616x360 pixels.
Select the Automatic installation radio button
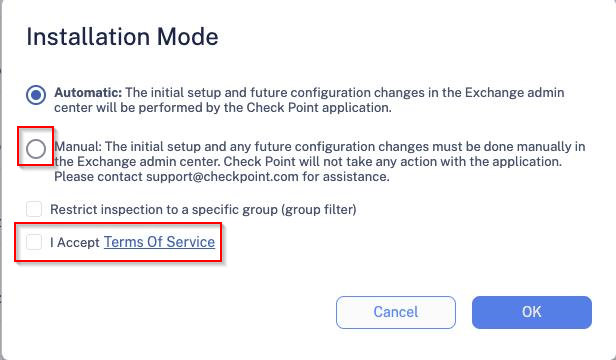coord(36,95)
